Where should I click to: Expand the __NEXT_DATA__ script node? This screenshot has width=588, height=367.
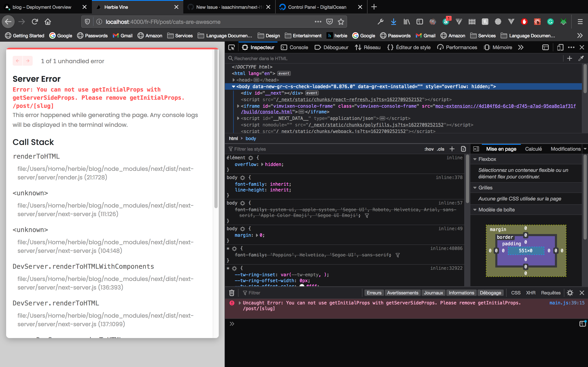(238, 118)
